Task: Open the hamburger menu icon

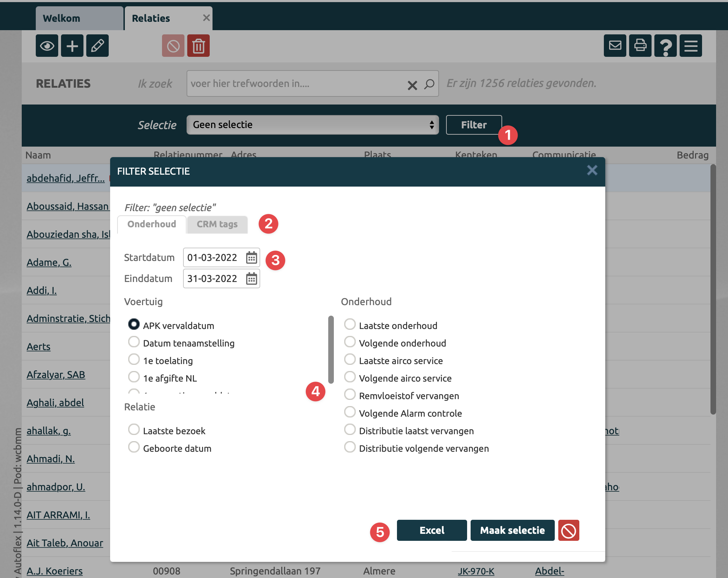Action: point(690,46)
